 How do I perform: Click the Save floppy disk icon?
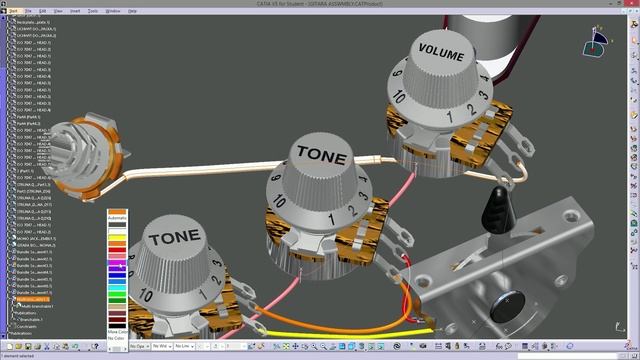pos(28,347)
